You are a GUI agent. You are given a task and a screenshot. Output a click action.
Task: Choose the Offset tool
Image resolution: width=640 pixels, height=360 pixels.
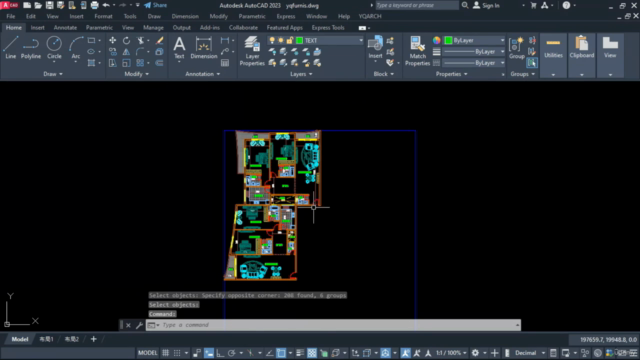tap(160, 63)
